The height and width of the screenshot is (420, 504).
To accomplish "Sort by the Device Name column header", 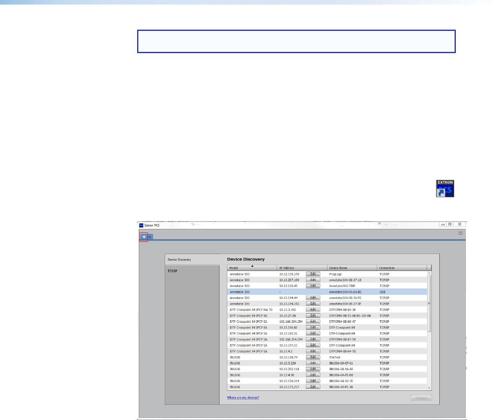I will tap(352, 268).
